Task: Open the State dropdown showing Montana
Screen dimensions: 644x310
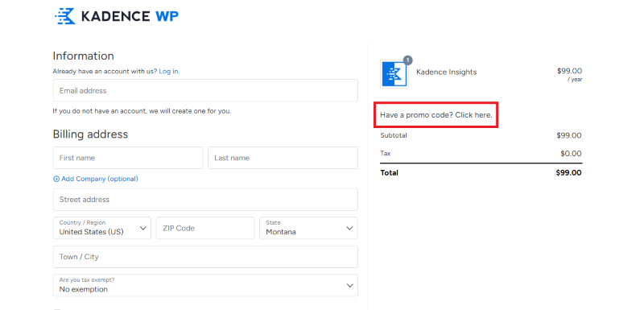Action: coord(308,228)
